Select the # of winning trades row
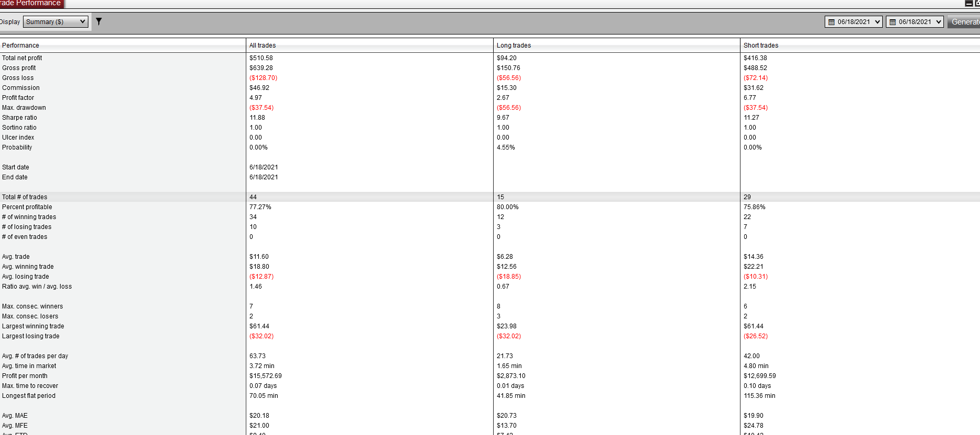980x435 pixels. [490, 217]
